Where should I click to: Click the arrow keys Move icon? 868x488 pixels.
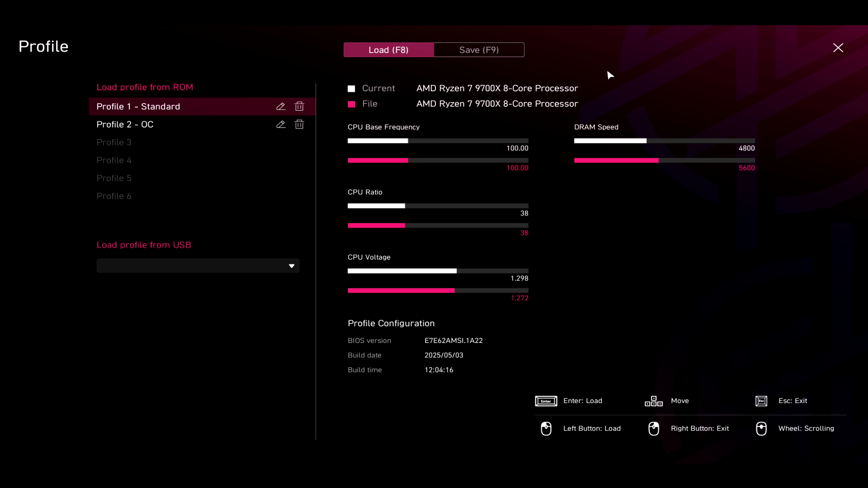[653, 401]
